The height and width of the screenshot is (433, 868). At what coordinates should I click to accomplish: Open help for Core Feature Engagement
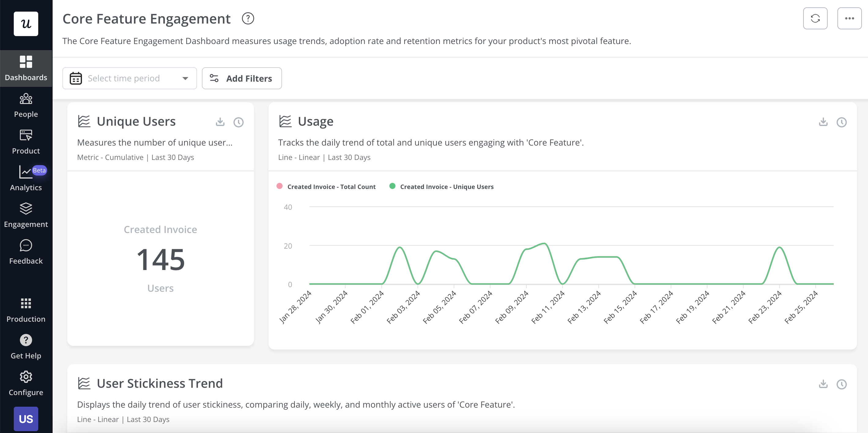coord(248,19)
